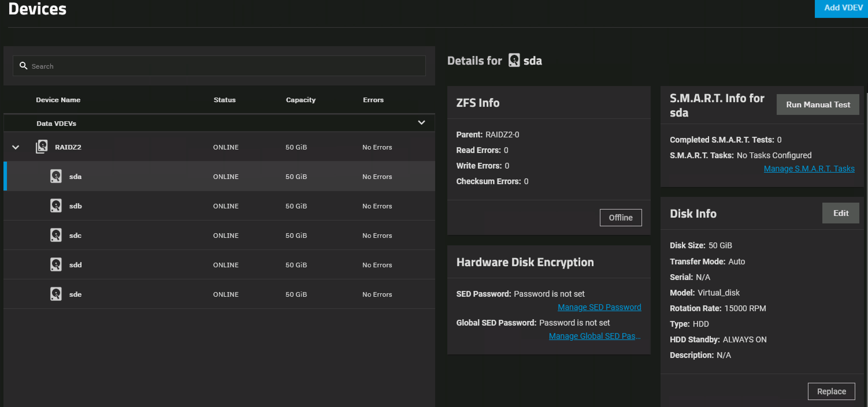Edit the Disk Info
868x407 pixels.
pyautogui.click(x=840, y=213)
